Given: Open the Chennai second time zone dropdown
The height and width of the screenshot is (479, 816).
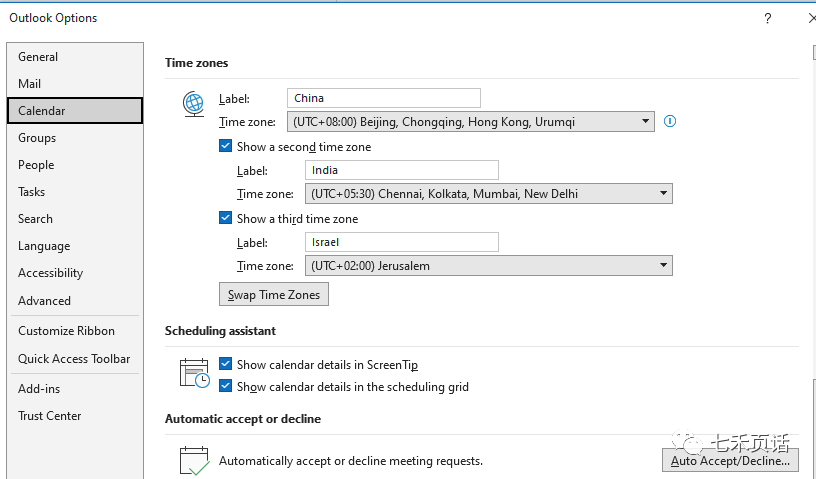Looking at the screenshot, I should (x=489, y=194).
